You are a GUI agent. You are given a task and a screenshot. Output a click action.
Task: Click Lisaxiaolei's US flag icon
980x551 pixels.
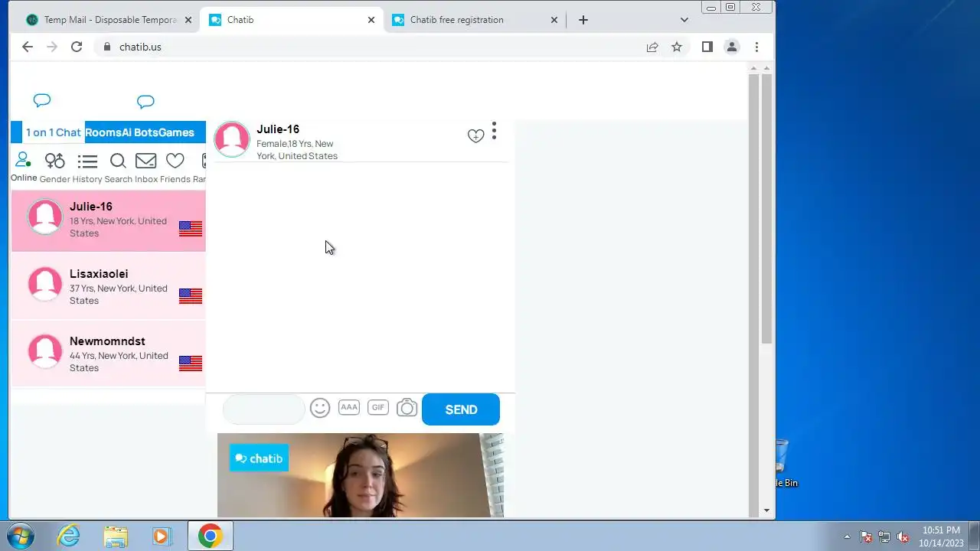pyautogui.click(x=191, y=296)
